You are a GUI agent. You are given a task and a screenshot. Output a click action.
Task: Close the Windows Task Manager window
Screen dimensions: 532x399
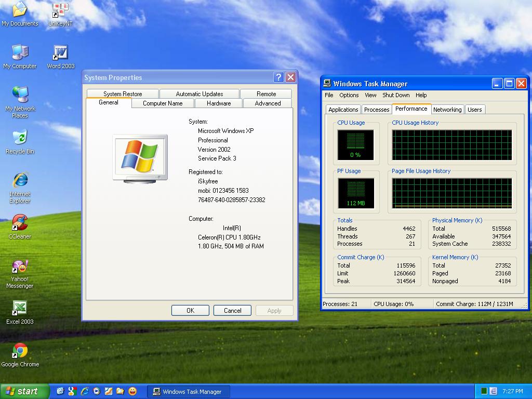(x=521, y=84)
